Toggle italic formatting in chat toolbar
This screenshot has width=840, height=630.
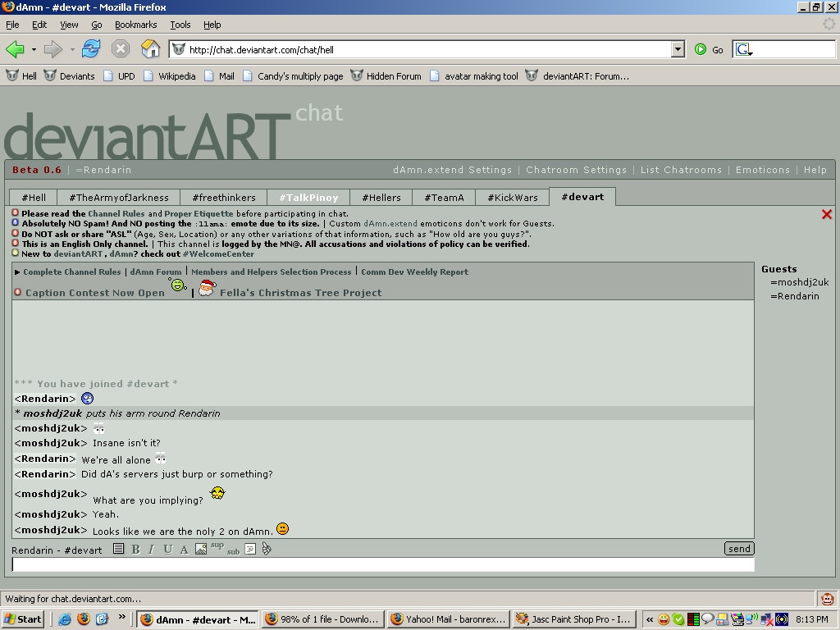tap(152, 549)
